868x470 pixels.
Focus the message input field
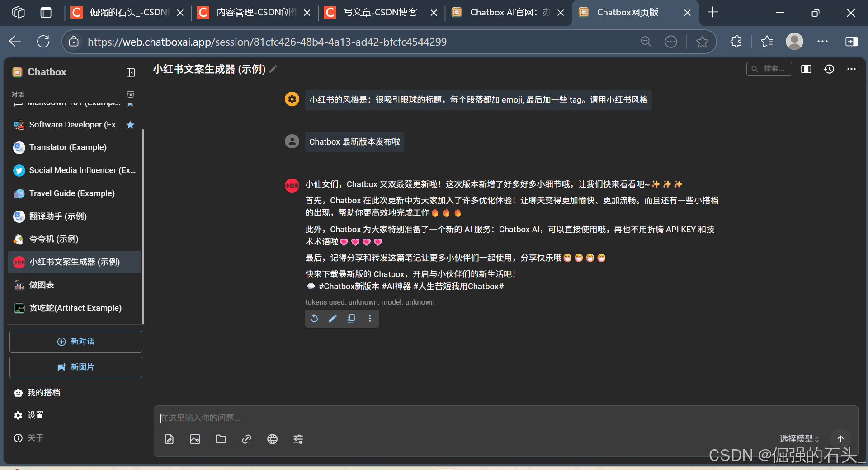(x=505, y=418)
